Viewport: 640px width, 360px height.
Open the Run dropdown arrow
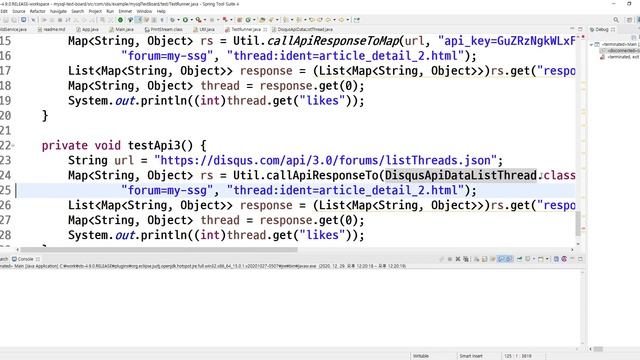coord(191,20)
